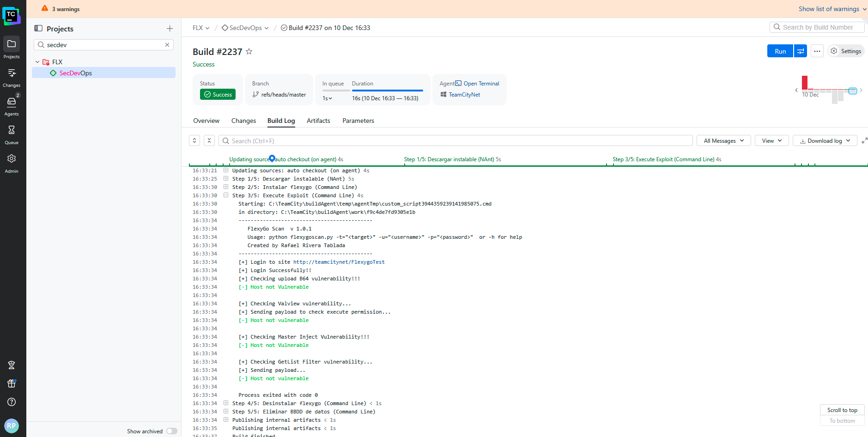Open build Settings
This screenshot has height=437, width=868.
coord(846,51)
